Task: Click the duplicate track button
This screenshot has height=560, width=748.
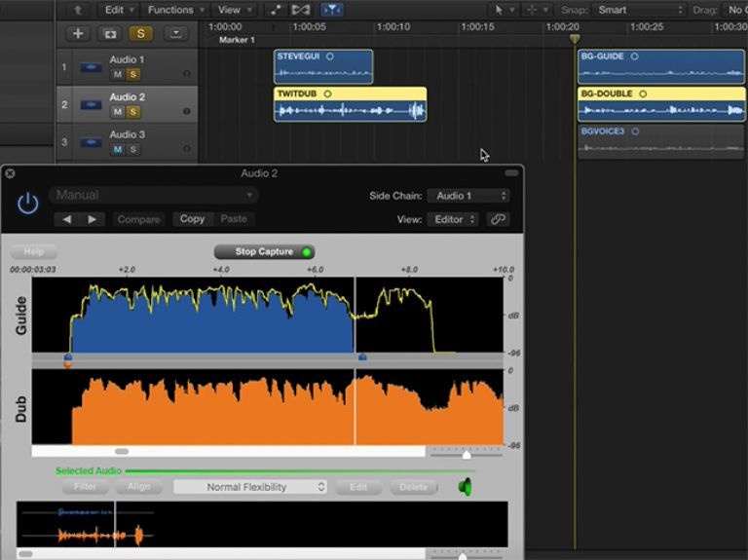Action: [x=109, y=34]
